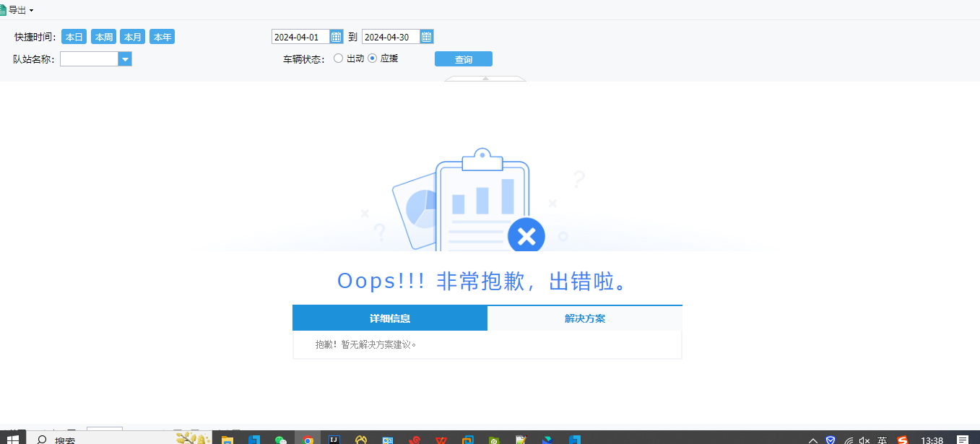Switch to Google Chrome in the taskbar
Image resolution: width=980 pixels, height=444 pixels.
[308, 440]
